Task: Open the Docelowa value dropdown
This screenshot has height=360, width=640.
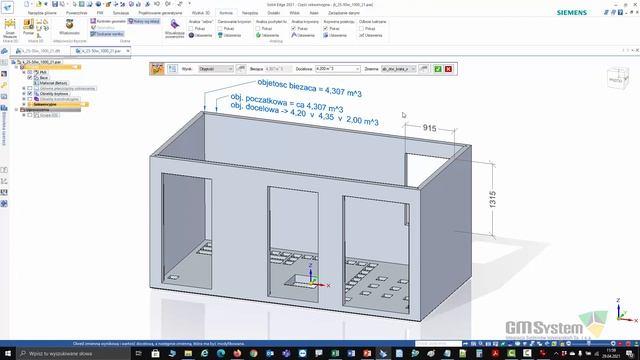Action: (x=358, y=69)
